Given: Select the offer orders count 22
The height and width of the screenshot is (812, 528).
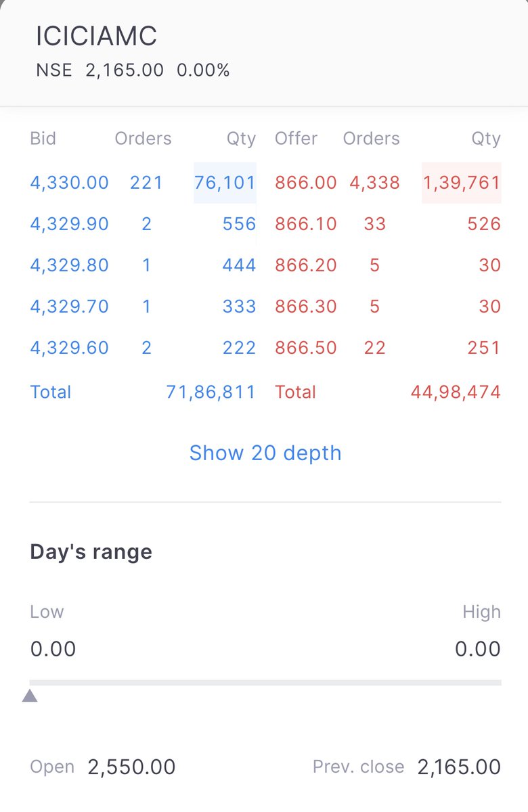Looking at the screenshot, I should click(x=375, y=348).
